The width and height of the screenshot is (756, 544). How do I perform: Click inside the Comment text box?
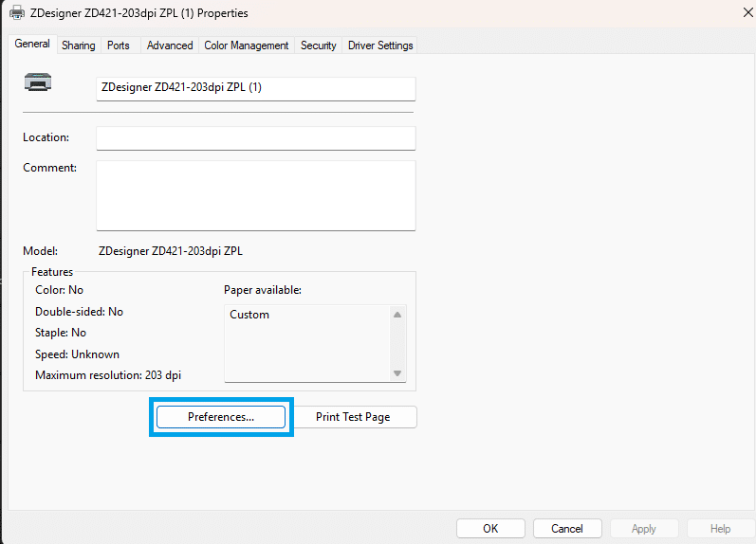tap(256, 195)
